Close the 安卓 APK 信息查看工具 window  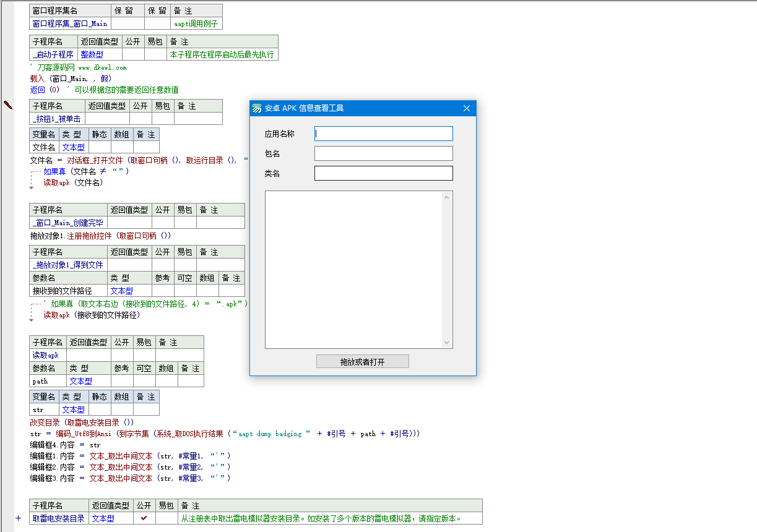467,108
